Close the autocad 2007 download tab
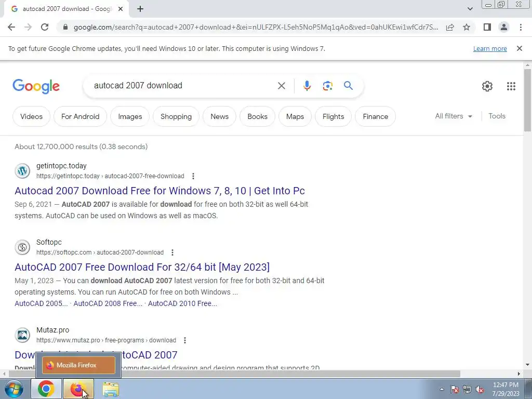532x399 pixels. point(121,9)
